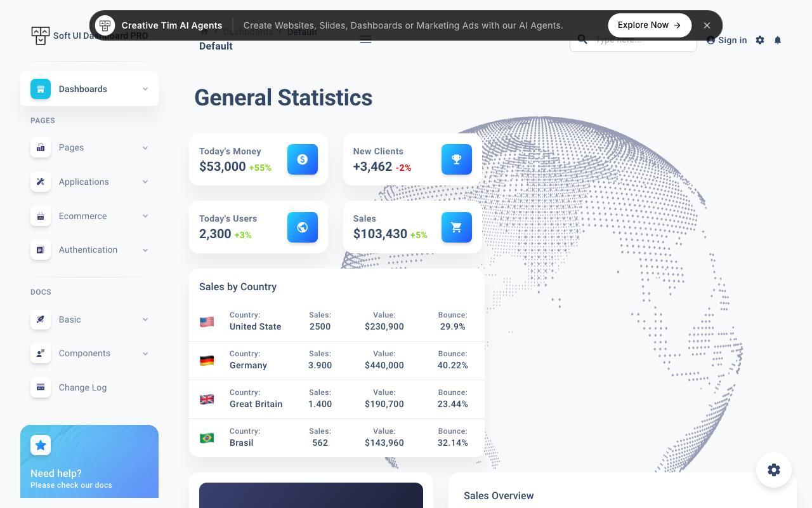
Task: Click the Components sidebar icon
Action: 41,353
